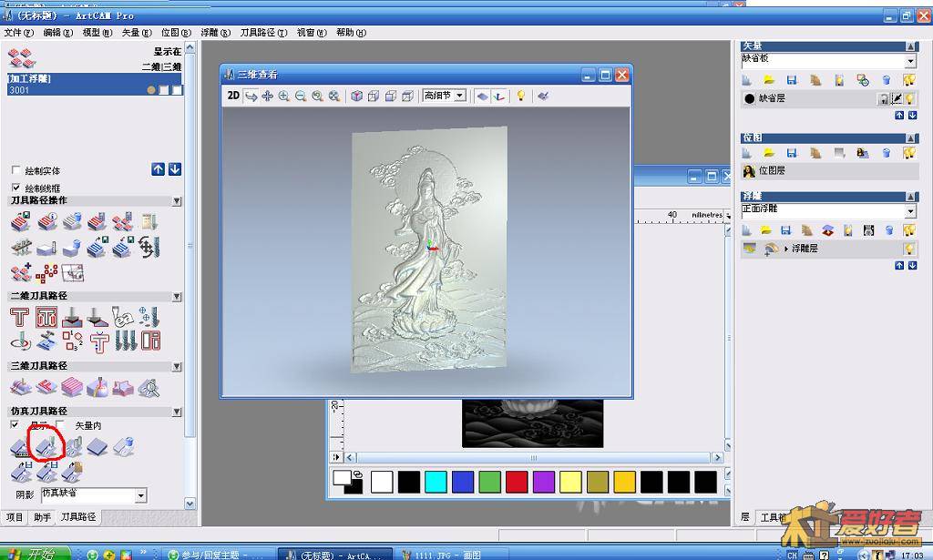Open the 刀具路径 menu

(x=263, y=33)
